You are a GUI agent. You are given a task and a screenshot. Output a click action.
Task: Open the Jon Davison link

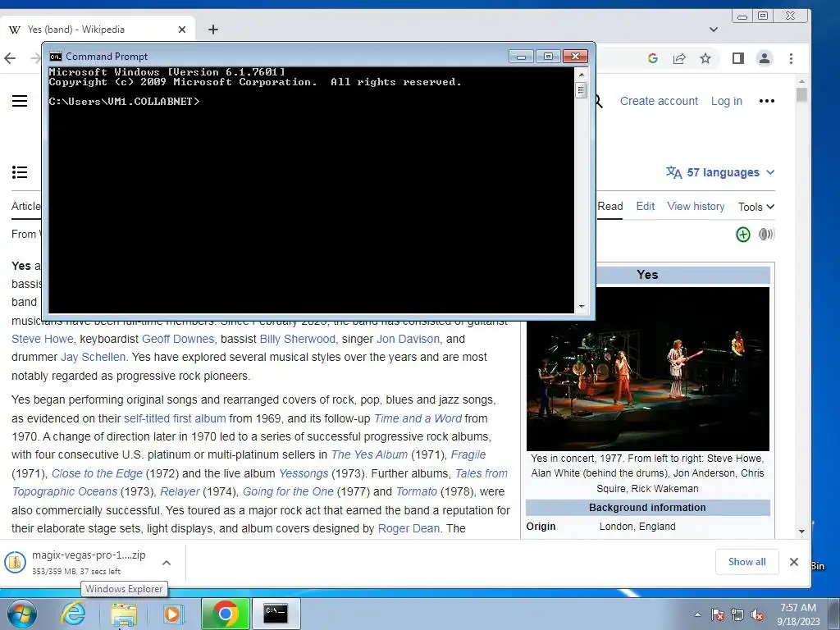(408, 339)
